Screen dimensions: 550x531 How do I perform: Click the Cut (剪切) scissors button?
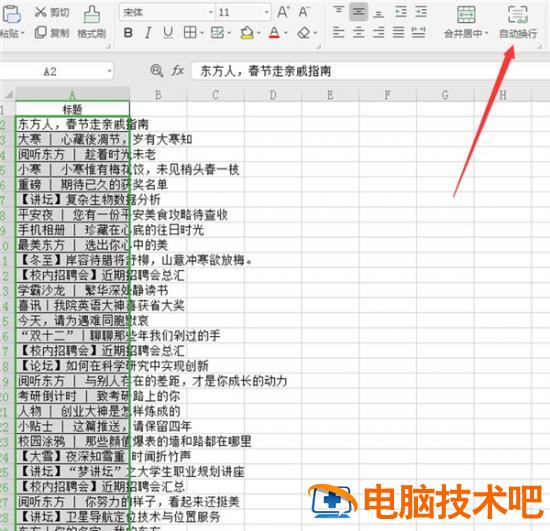52,12
